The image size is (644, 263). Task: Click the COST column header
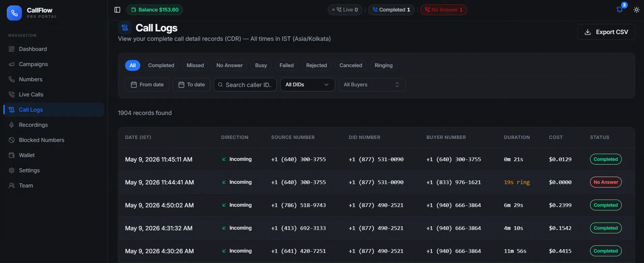point(556,137)
